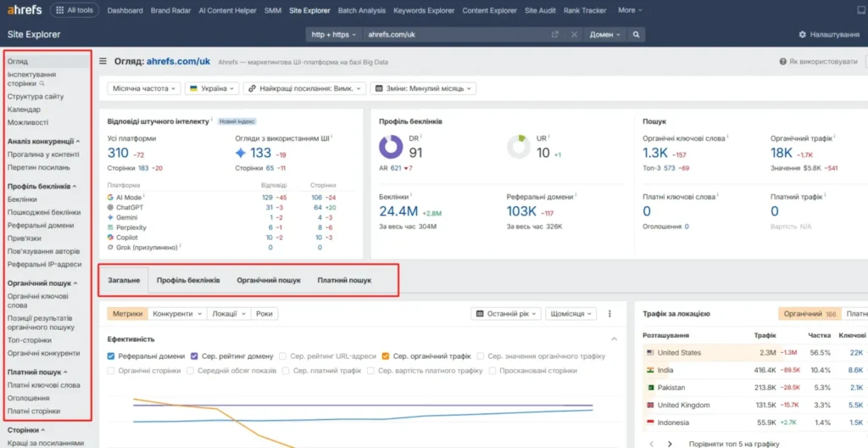Screen dimensions: 868x448
Task: Switch to Профіль беклінків tab
Action: click(x=188, y=281)
